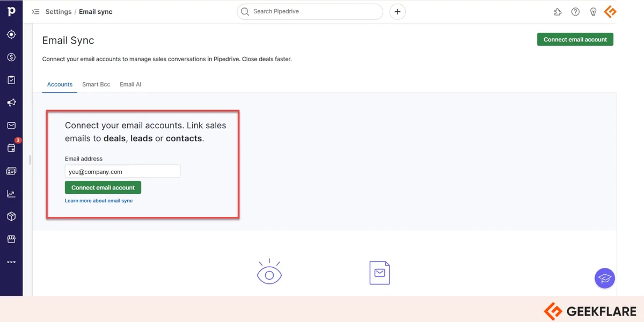Click top-right Connect email account button

[575, 39]
